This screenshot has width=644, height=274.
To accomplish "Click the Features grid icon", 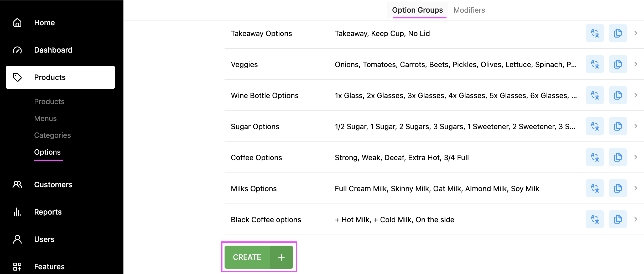I will coord(17,266).
